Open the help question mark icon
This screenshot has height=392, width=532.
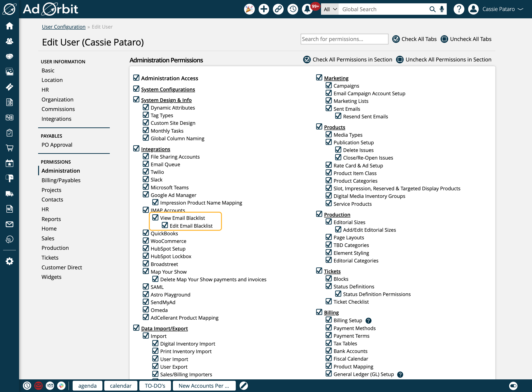(x=459, y=9)
